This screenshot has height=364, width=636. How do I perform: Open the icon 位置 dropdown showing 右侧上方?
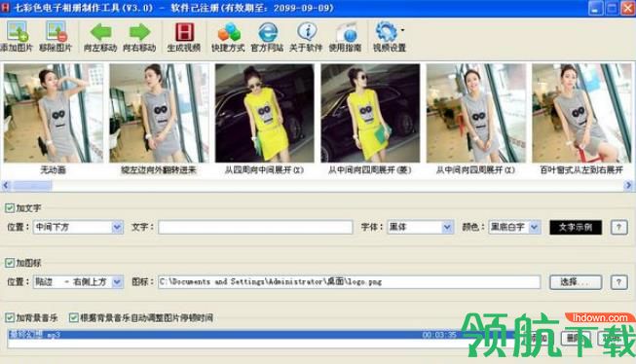pyautogui.click(x=78, y=281)
